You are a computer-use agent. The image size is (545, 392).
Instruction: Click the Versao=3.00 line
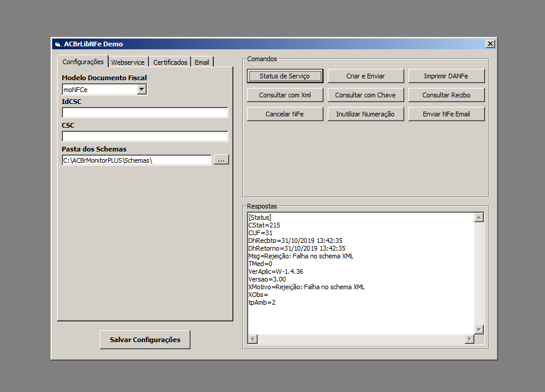coord(267,279)
